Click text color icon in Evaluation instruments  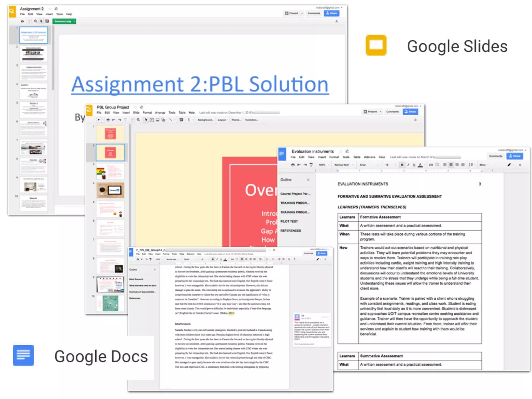(x=420, y=165)
